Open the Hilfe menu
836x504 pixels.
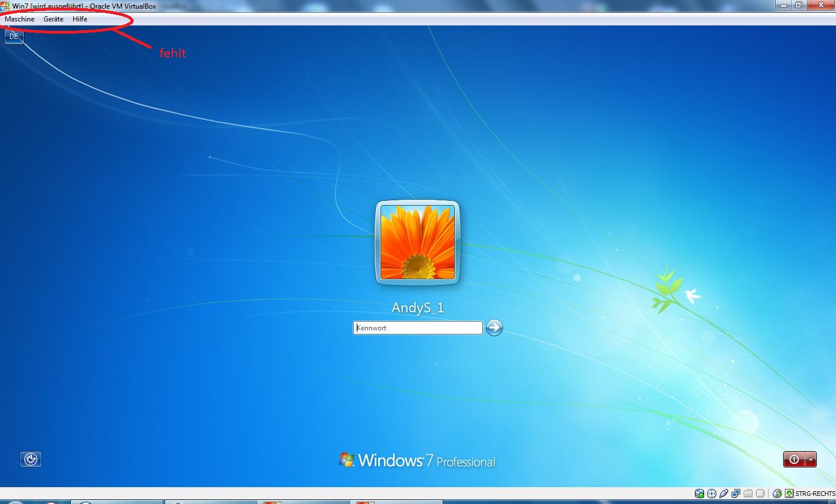80,19
